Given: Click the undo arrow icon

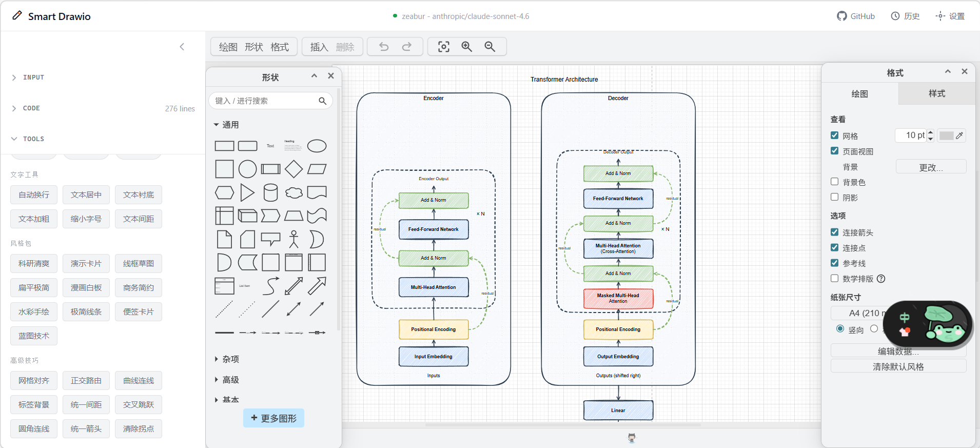Looking at the screenshot, I should 384,47.
